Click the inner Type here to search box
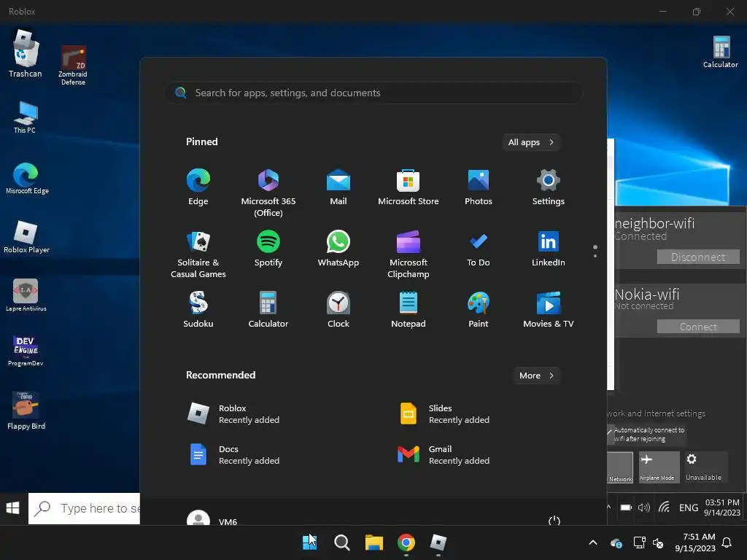The width and height of the screenshot is (747, 560). [84, 508]
